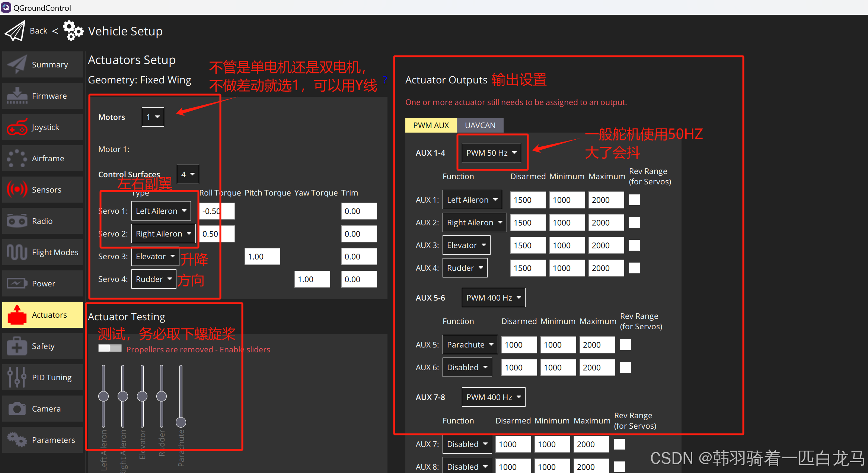Screen dimensions: 868x473
Task: Select the PWM AUX tab
Action: 431,126
